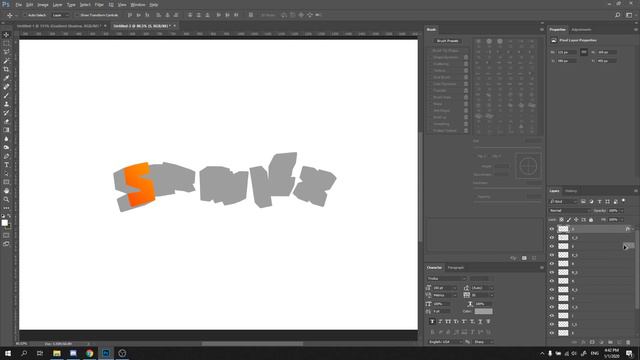Switch to the first Untitled document tab
The image size is (640, 360).
[x=58, y=26]
